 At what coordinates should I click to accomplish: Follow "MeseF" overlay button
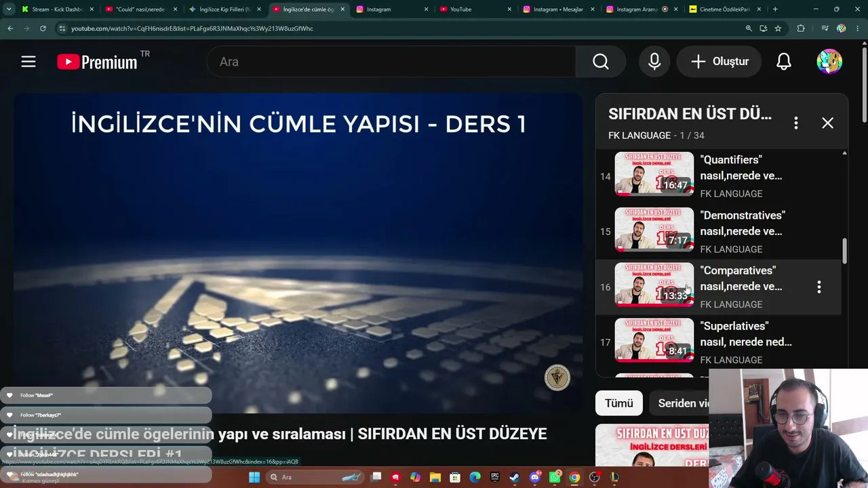(106, 395)
